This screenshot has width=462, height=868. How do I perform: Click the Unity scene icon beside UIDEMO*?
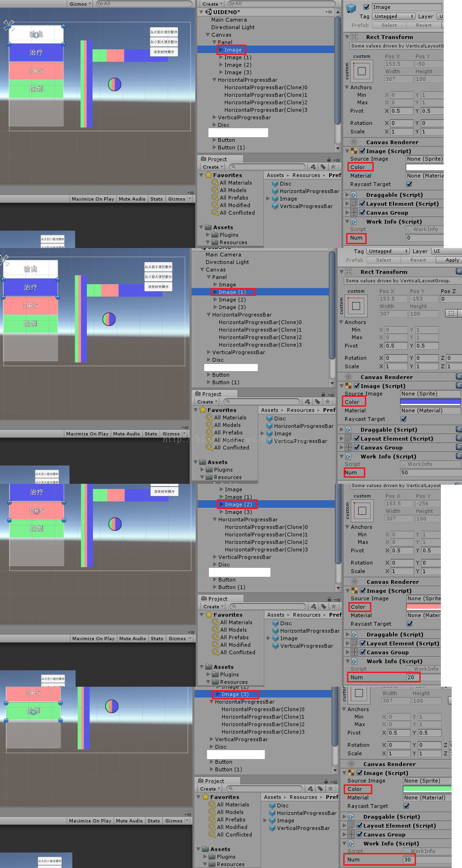pos(208,12)
